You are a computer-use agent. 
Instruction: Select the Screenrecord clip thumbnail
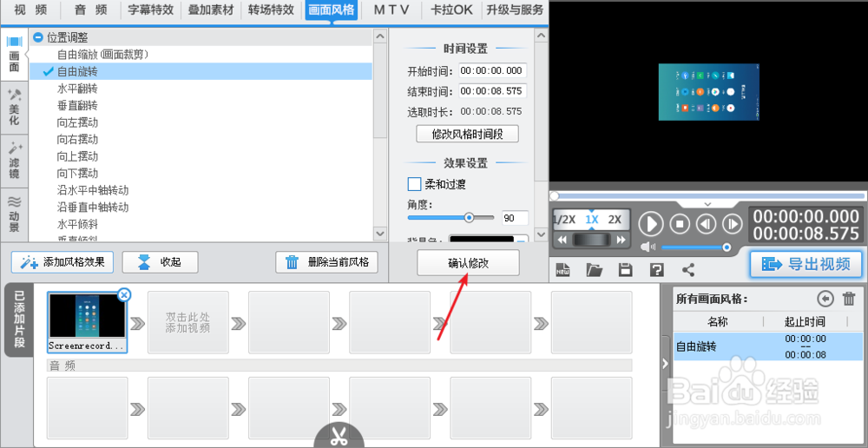click(x=87, y=323)
